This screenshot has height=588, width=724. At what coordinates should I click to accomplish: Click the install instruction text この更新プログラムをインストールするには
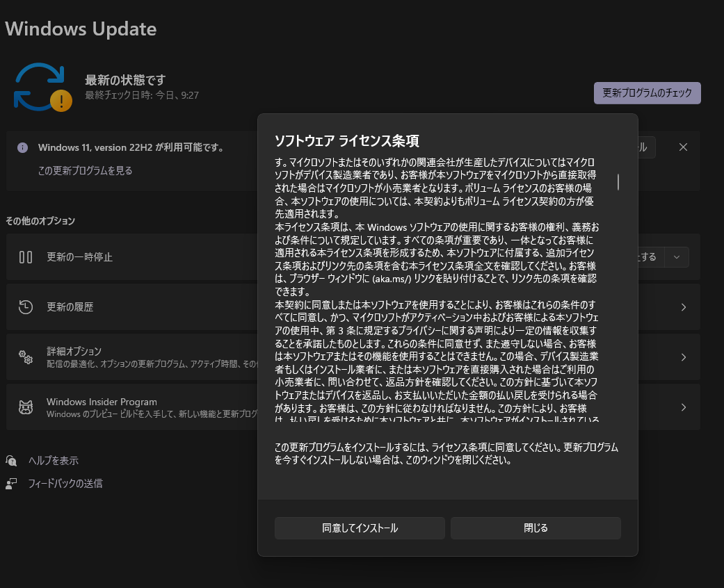(x=446, y=453)
